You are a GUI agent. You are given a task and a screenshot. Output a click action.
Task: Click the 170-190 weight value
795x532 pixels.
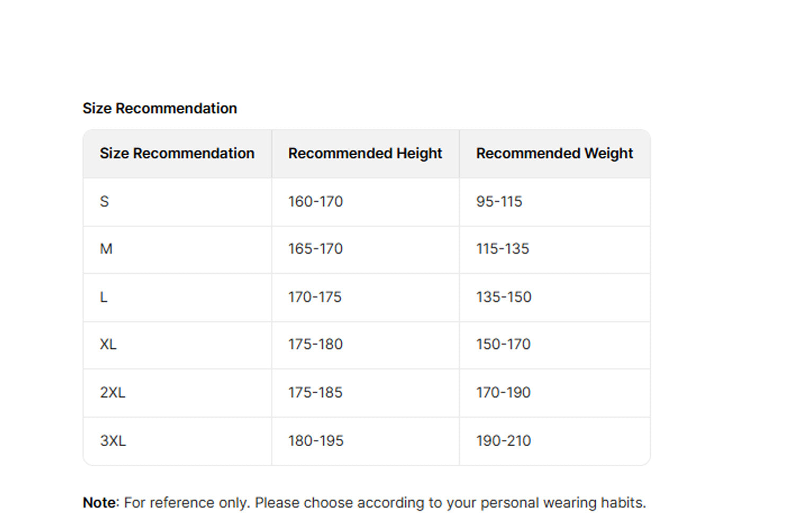point(503,392)
